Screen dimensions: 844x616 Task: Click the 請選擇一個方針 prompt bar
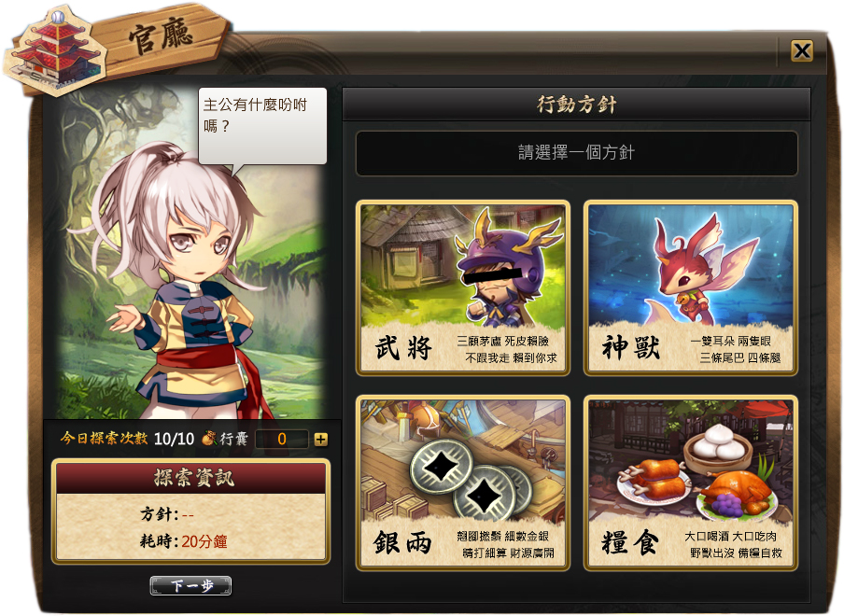click(x=576, y=153)
